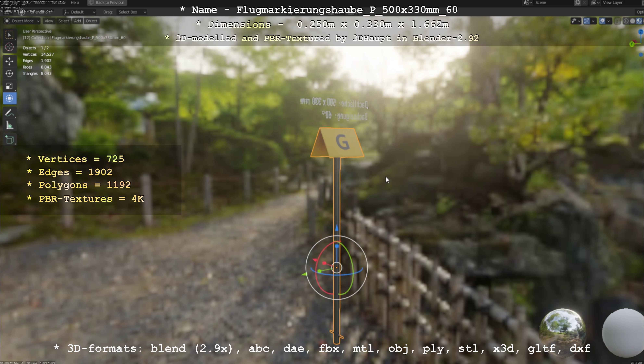Image resolution: width=644 pixels, height=364 pixels.
Task: Select the Select Box tool icon
Action: click(x=9, y=35)
